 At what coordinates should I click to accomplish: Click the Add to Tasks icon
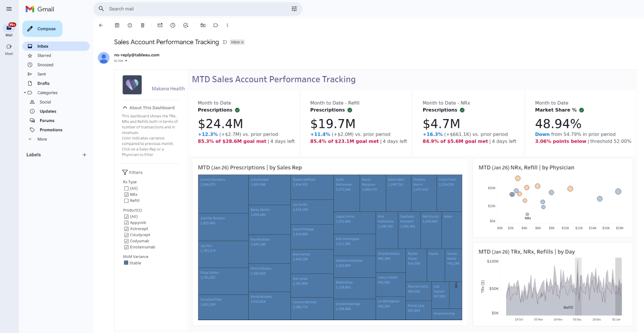(186, 25)
